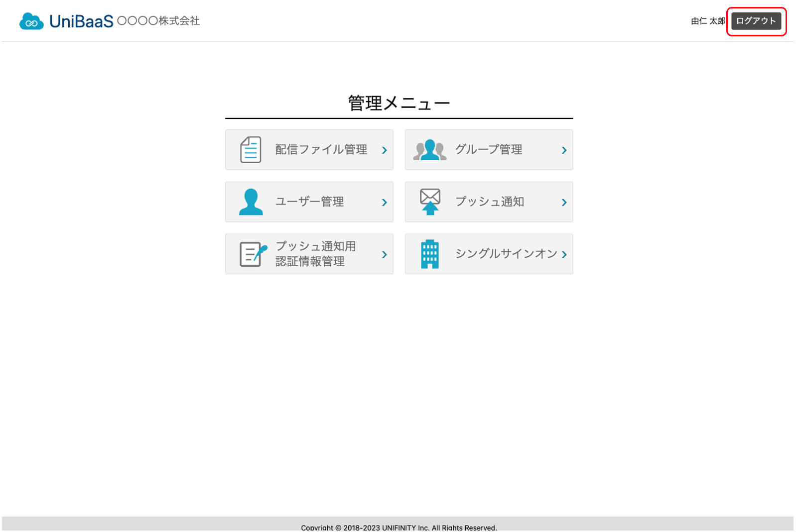Click the chevron arrow on 配信ファイル管理

[384, 150]
